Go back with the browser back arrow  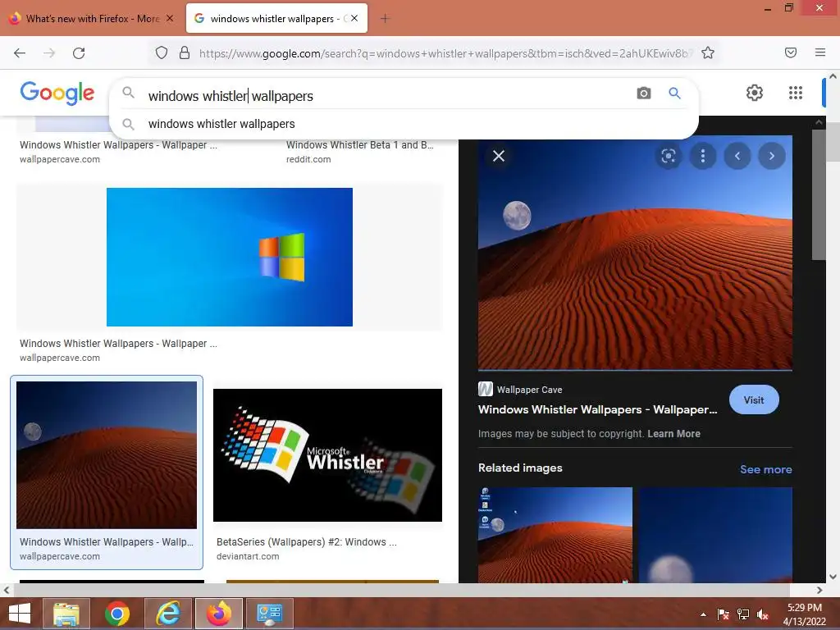tap(20, 53)
